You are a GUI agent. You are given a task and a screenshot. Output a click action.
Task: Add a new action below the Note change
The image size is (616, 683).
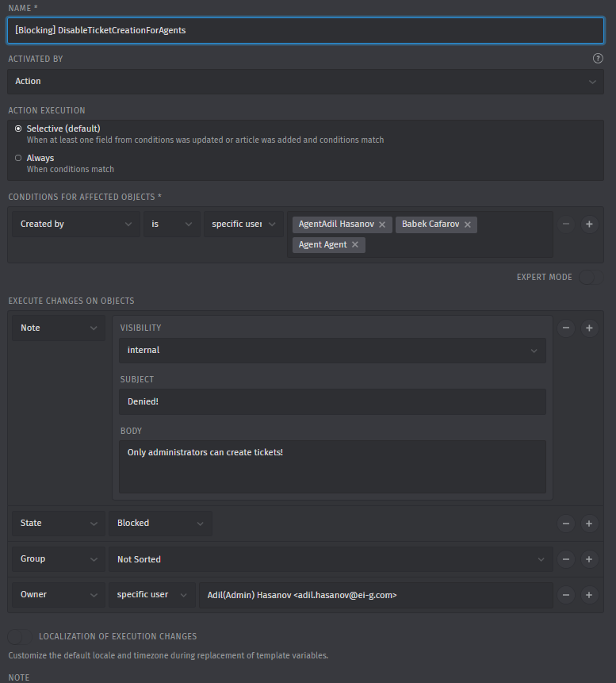click(589, 328)
